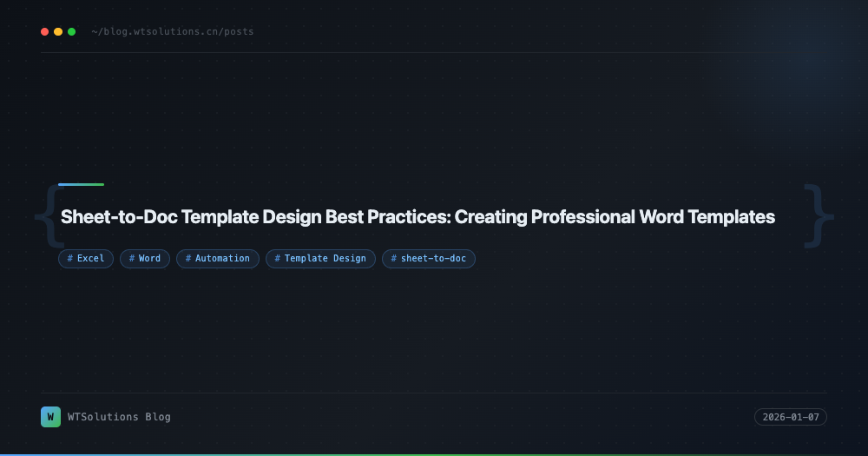Select the # Automation tag
Viewport: 868px width, 456px height.
(218, 259)
